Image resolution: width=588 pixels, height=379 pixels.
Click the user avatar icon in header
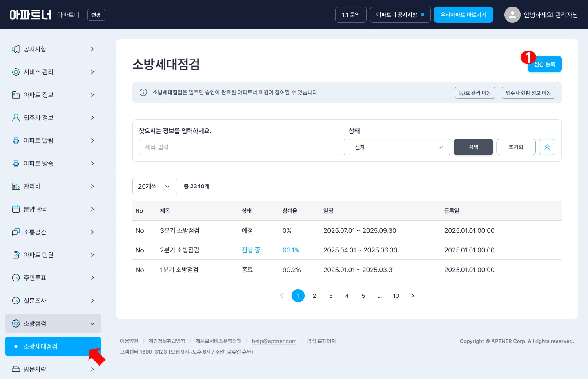point(512,15)
